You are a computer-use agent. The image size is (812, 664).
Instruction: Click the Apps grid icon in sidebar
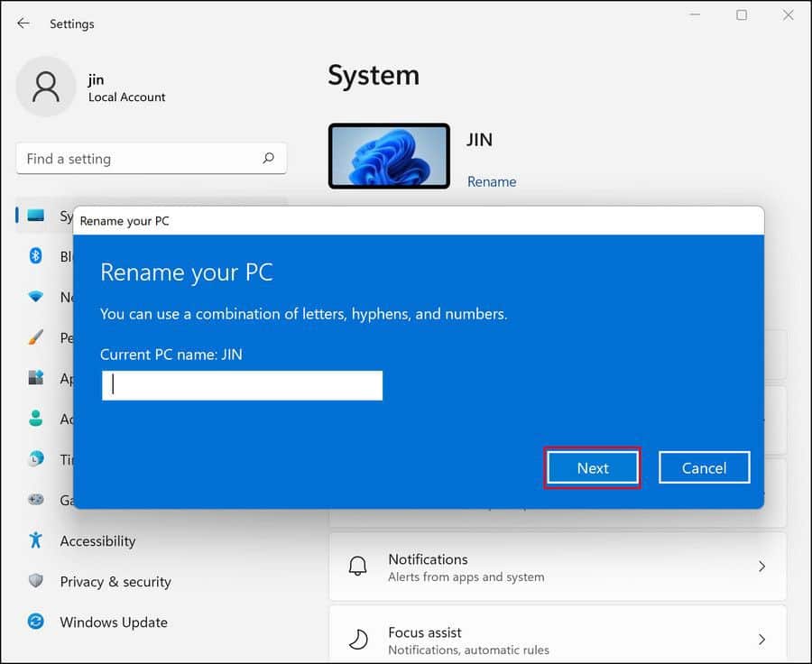pyautogui.click(x=36, y=378)
